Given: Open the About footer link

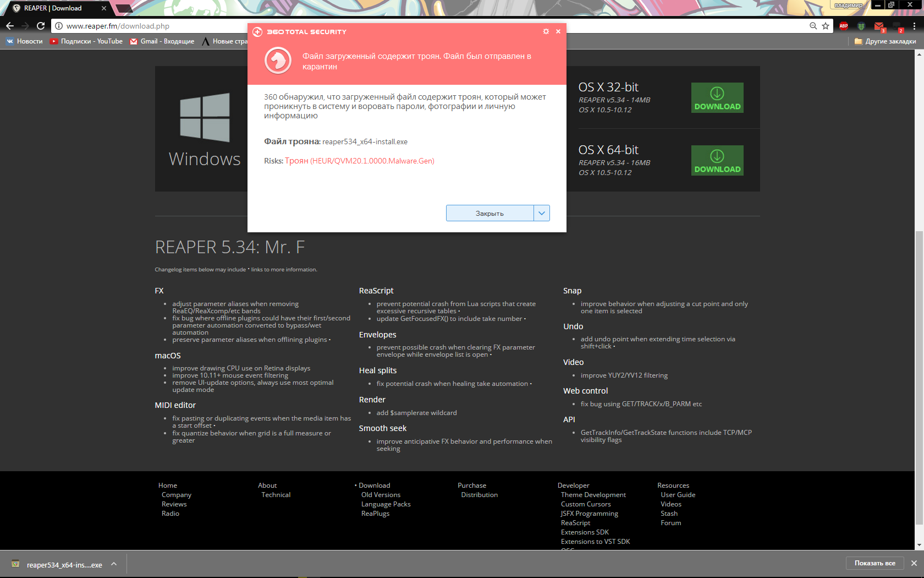Looking at the screenshot, I should (x=267, y=486).
